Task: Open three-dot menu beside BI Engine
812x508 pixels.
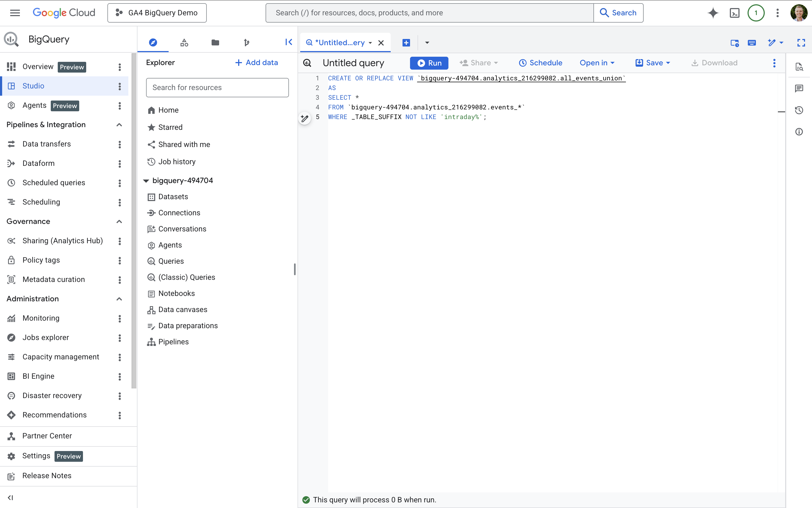Action: point(119,377)
